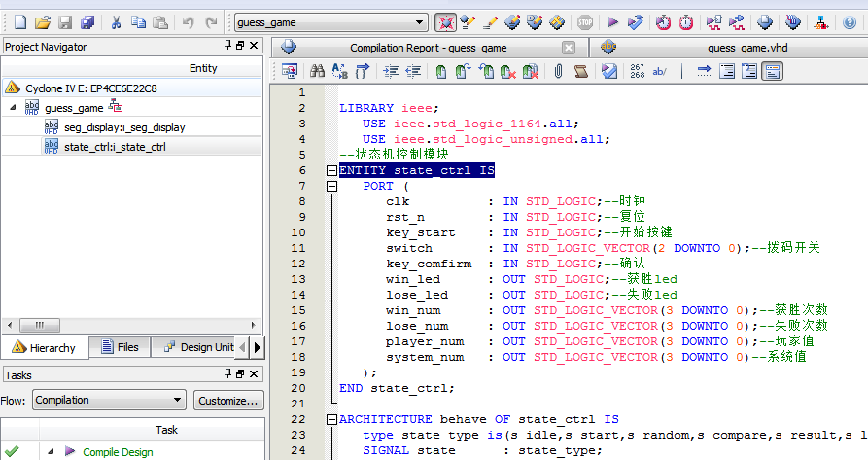Image resolution: width=868 pixels, height=460 pixels.
Task: Collapse guess_game hierarchy tree node
Action: click(x=14, y=107)
